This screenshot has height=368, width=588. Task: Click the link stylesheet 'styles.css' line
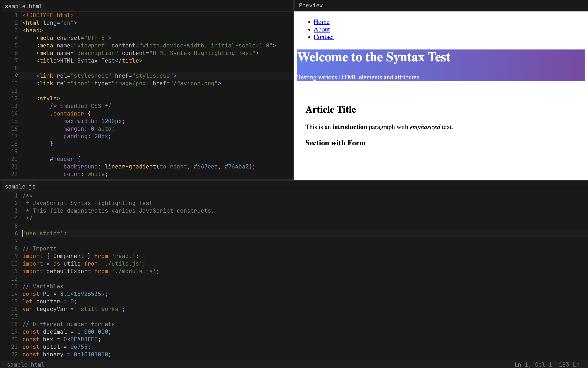tap(106, 76)
